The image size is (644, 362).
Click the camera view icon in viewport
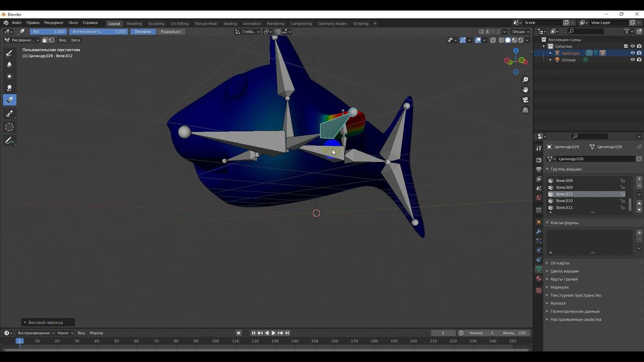pos(525,100)
